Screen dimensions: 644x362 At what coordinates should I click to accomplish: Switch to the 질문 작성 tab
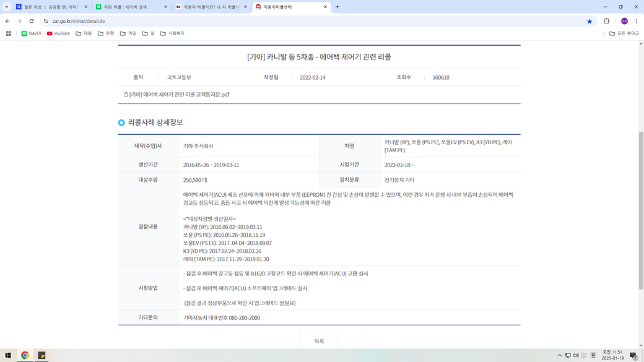pyautogui.click(x=50, y=7)
